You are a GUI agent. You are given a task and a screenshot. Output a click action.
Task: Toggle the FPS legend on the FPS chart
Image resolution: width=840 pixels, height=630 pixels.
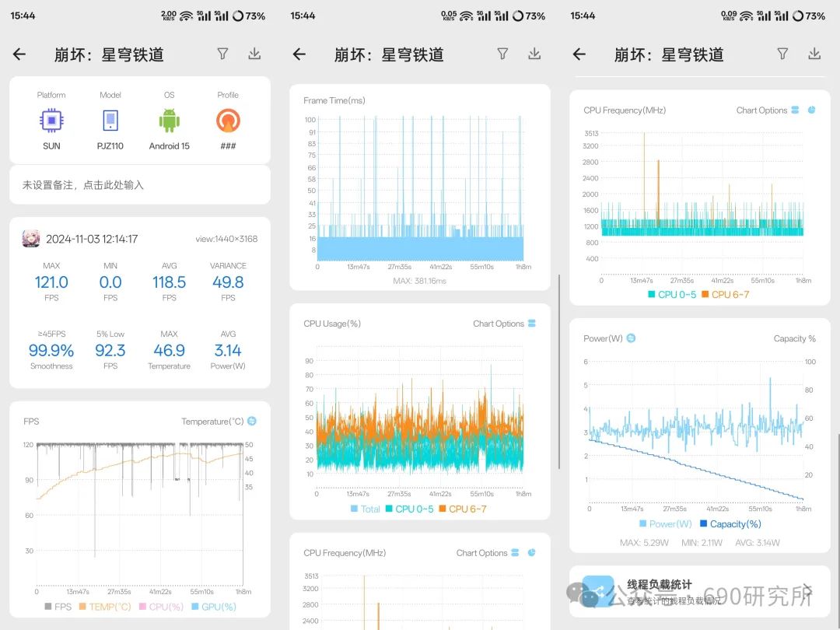coord(58,607)
